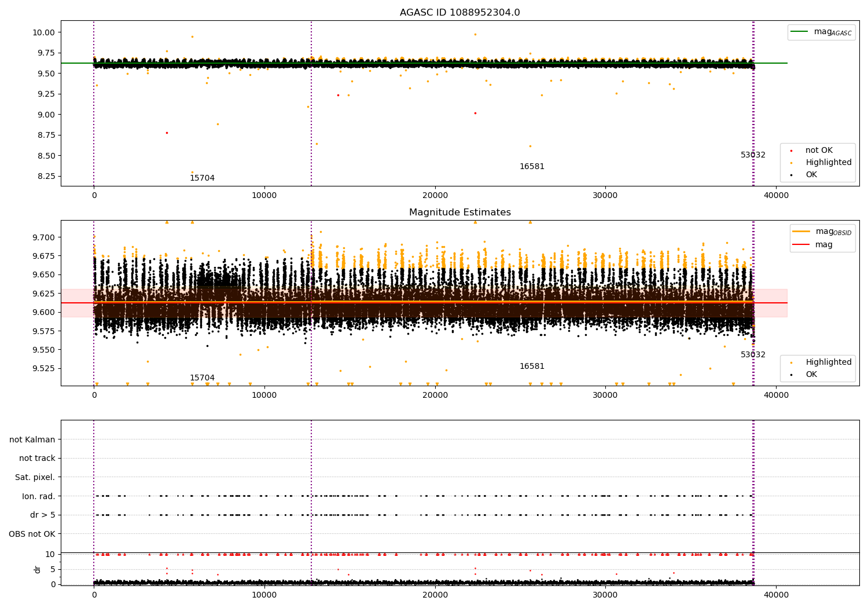The image size is (868, 608).
Task: Select the red 'not OK' legend marker
Action: click(791, 151)
